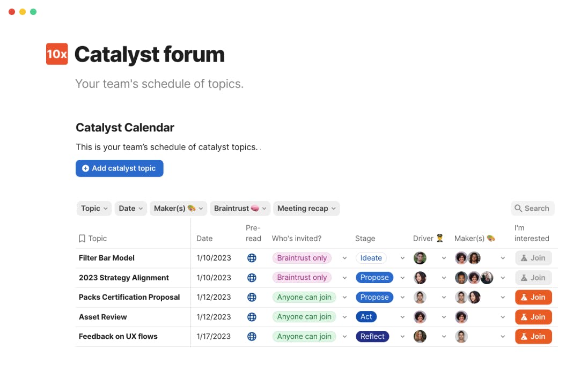Click Add catalyst topic button

pyautogui.click(x=119, y=168)
